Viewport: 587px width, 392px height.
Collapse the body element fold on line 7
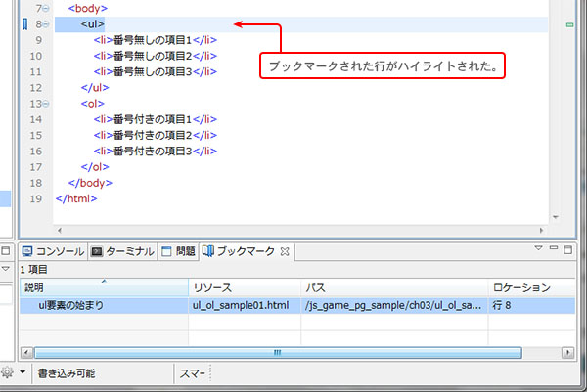46,8
